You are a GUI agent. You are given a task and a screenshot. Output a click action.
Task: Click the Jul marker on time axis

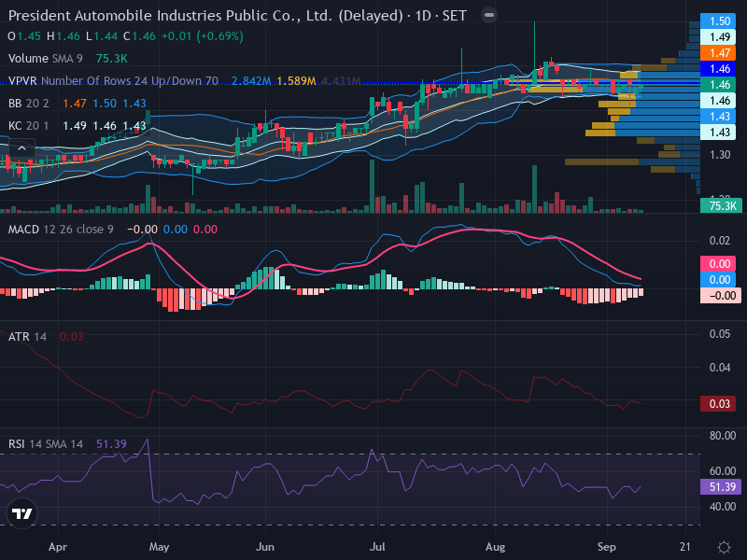click(377, 547)
